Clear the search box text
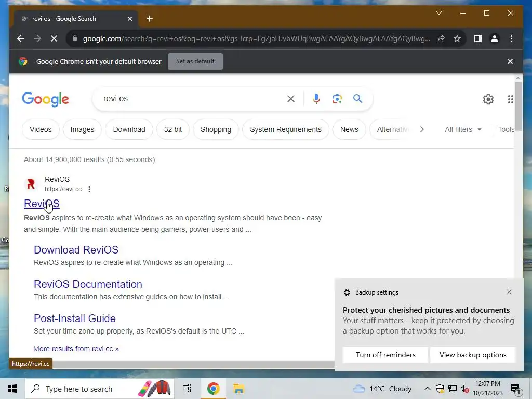 click(291, 99)
